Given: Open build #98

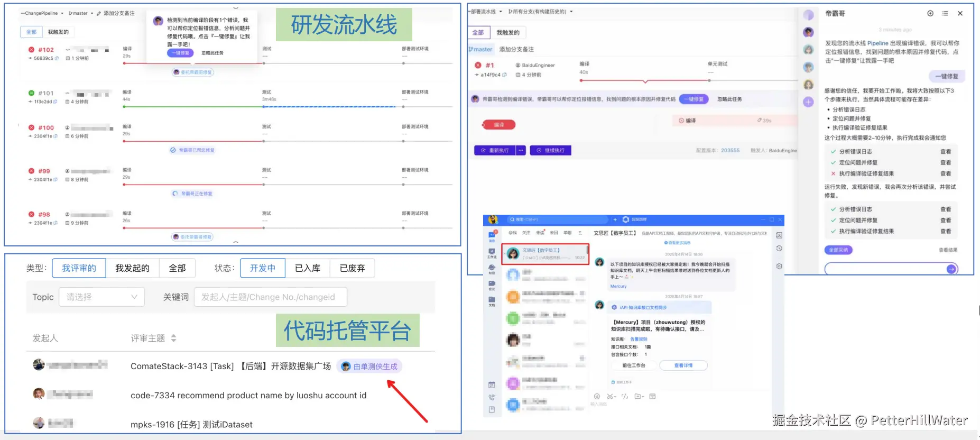Looking at the screenshot, I should (44, 214).
